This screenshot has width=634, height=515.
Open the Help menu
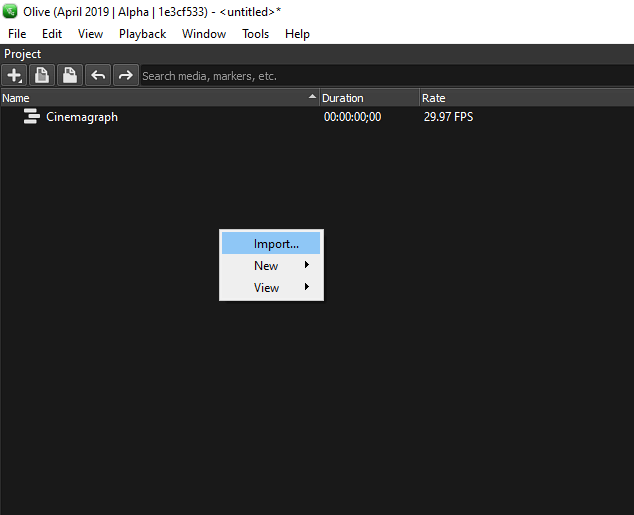(297, 34)
